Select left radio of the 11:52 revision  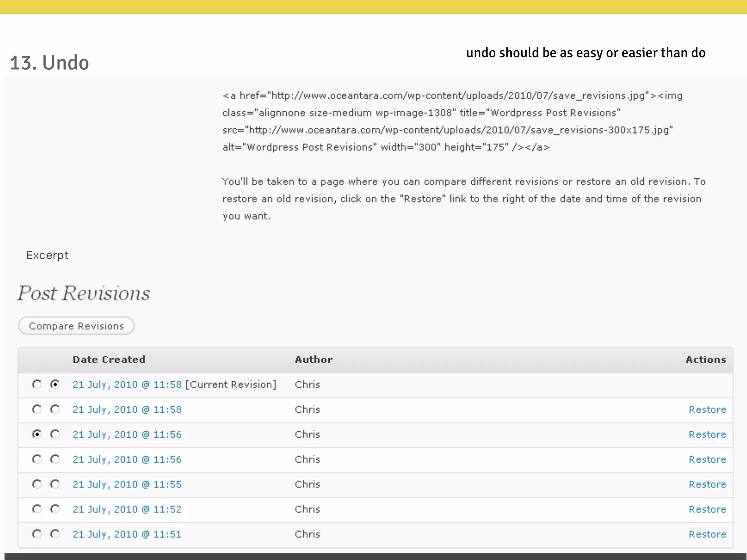point(37,509)
